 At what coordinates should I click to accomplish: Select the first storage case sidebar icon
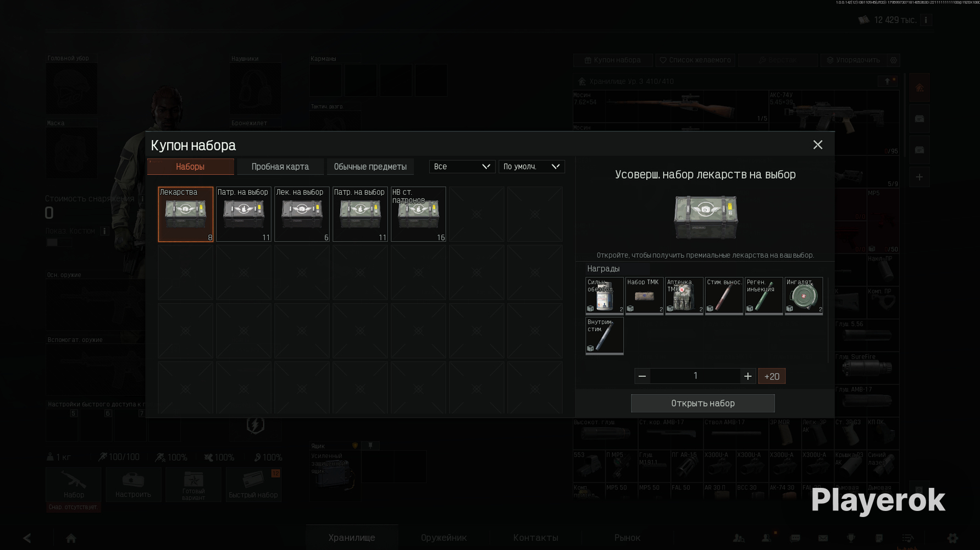919,119
